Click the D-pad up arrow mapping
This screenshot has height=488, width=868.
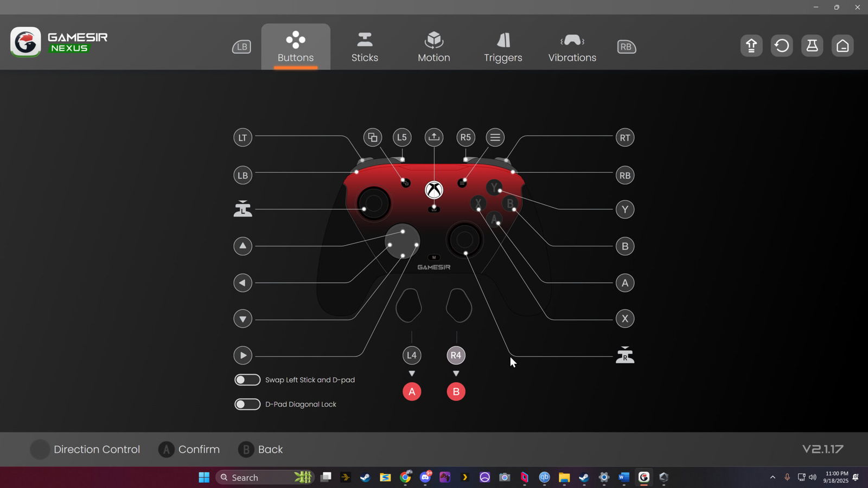click(x=242, y=246)
